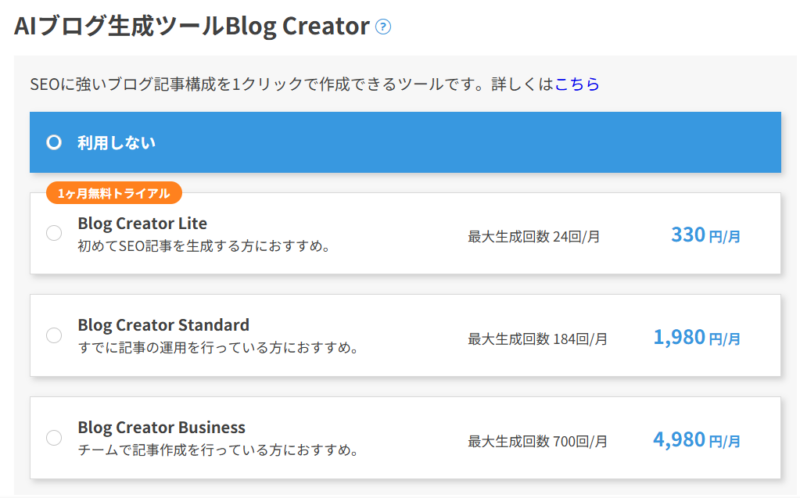This screenshot has height=498, width=800.
Task: Click the 4,980円/月 price
Action: pyautogui.click(x=696, y=440)
